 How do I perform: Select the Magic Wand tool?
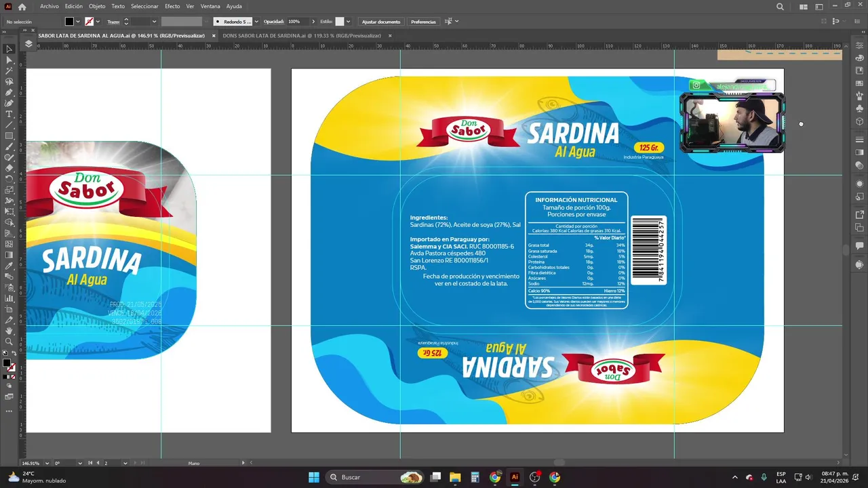tap(9, 70)
